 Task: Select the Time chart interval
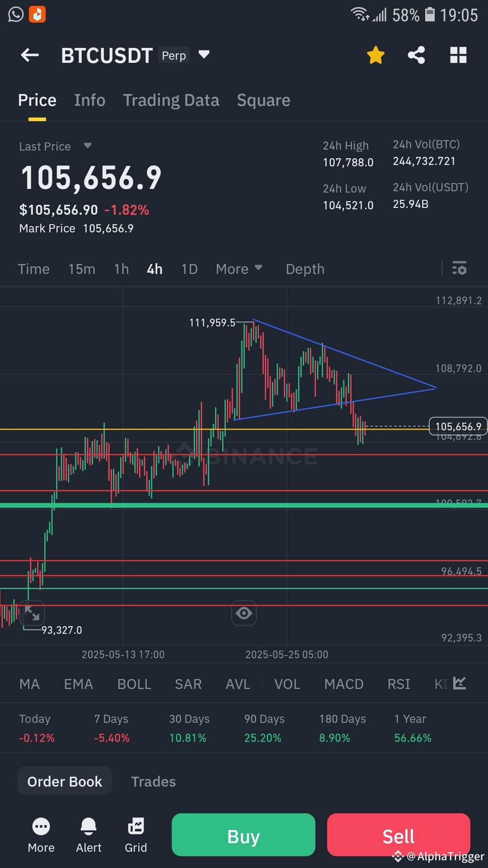tap(34, 269)
